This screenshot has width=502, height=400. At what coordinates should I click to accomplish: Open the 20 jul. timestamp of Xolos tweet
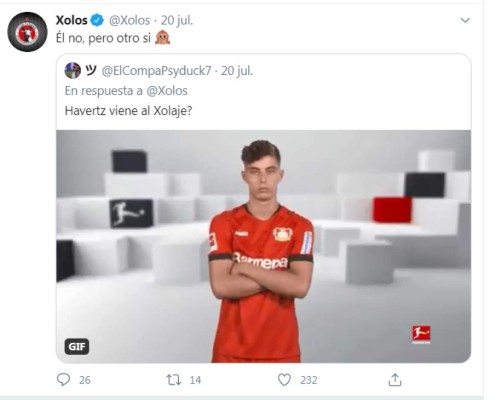click(177, 21)
